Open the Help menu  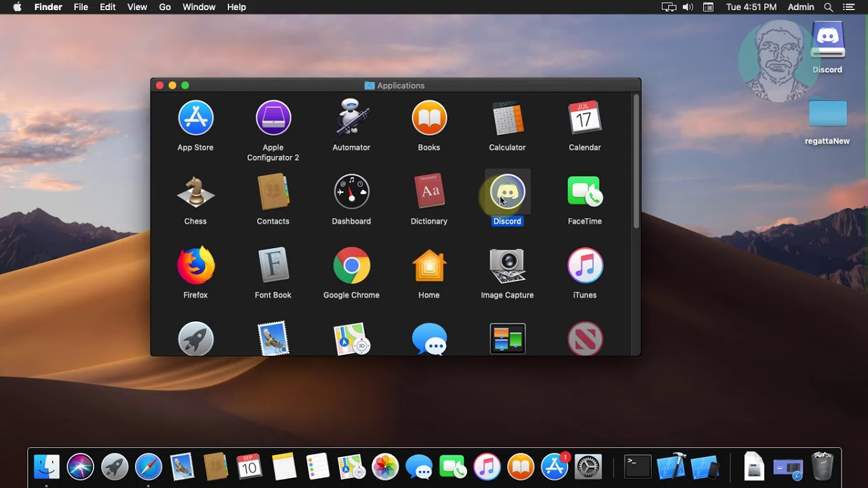pyautogui.click(x=237, y=7)
